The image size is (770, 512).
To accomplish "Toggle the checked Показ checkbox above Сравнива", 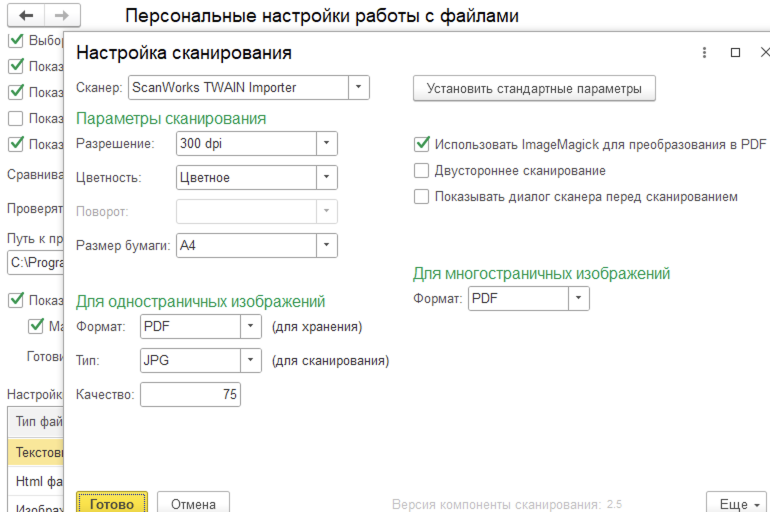I will 16,144.
